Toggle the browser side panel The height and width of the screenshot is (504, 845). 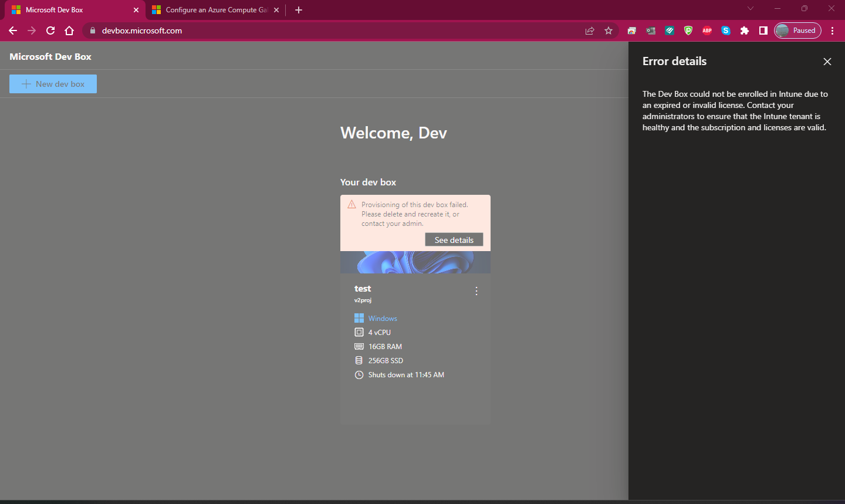coord(763,31)
